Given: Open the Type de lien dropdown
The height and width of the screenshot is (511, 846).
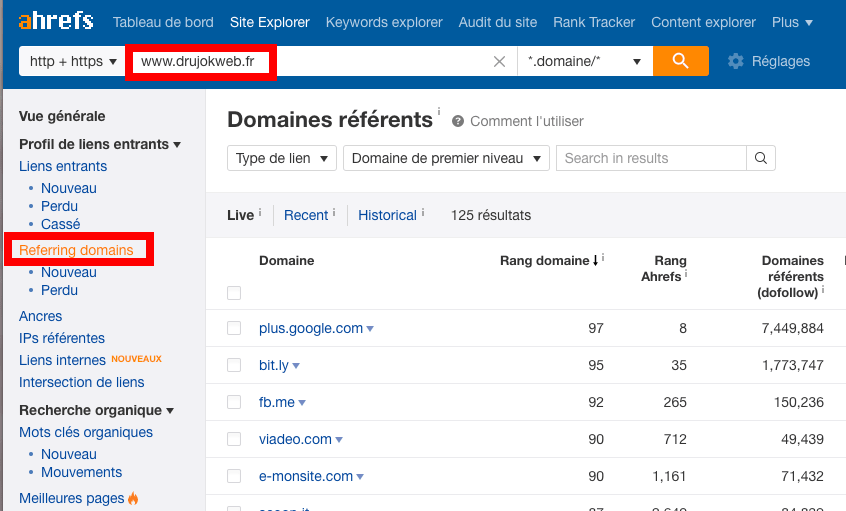Looking at the screenshot, I should [x=282, y=158].
